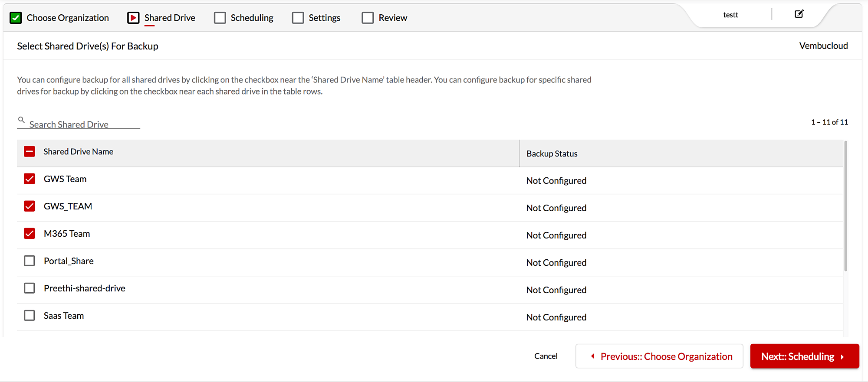Uncheck the M365 Team checkbox
The width and height of the screenshot is (868, 382).
tap(30, 233)
